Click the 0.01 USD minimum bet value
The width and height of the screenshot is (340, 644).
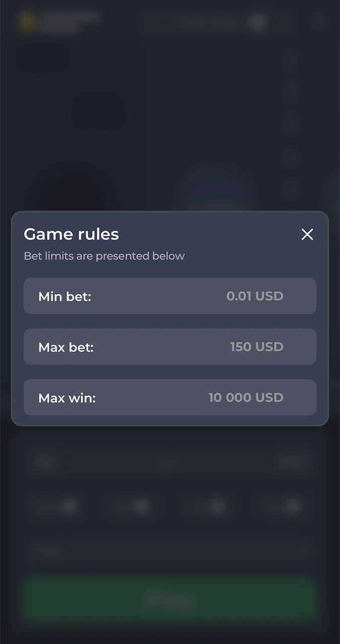pos(255,296)
